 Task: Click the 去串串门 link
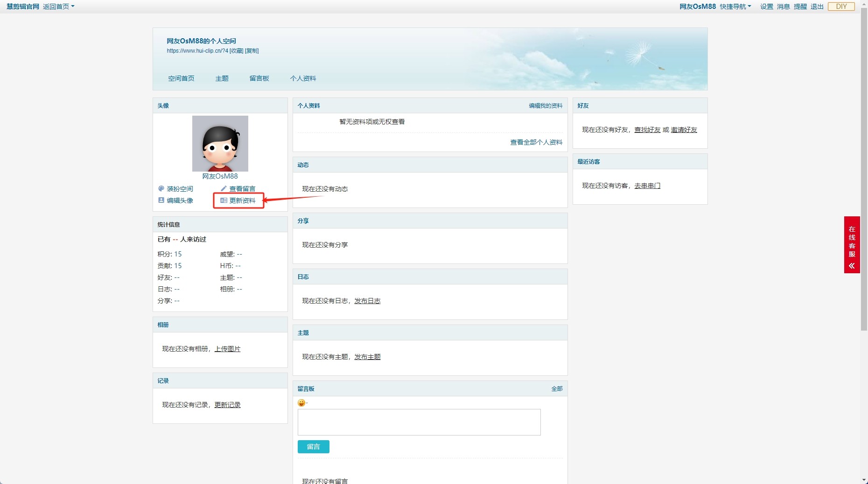(x=647, y=186)
